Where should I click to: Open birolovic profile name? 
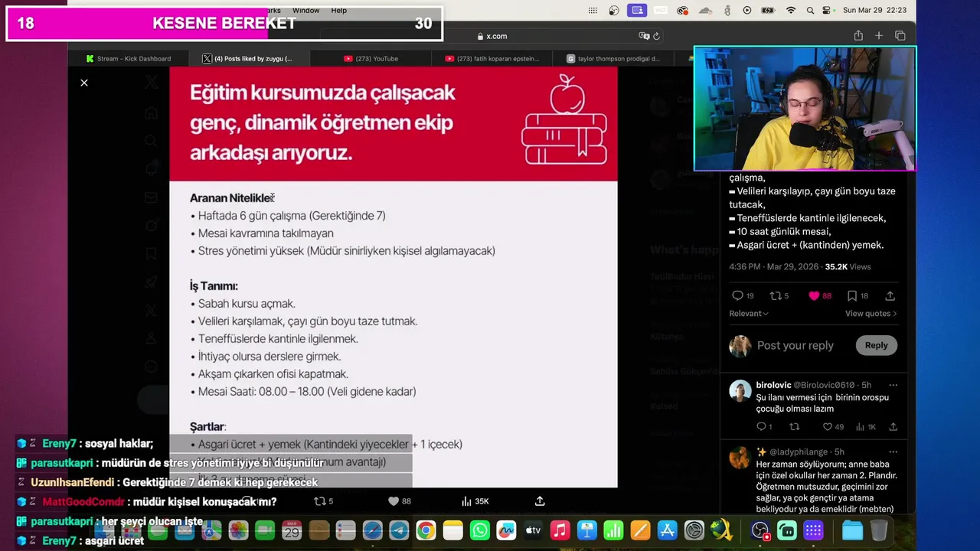point(772,385)
